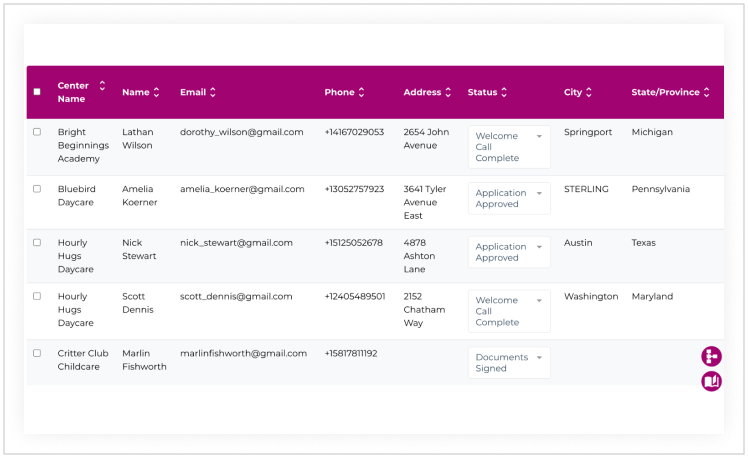Click the Email column header label

point(193,93)
